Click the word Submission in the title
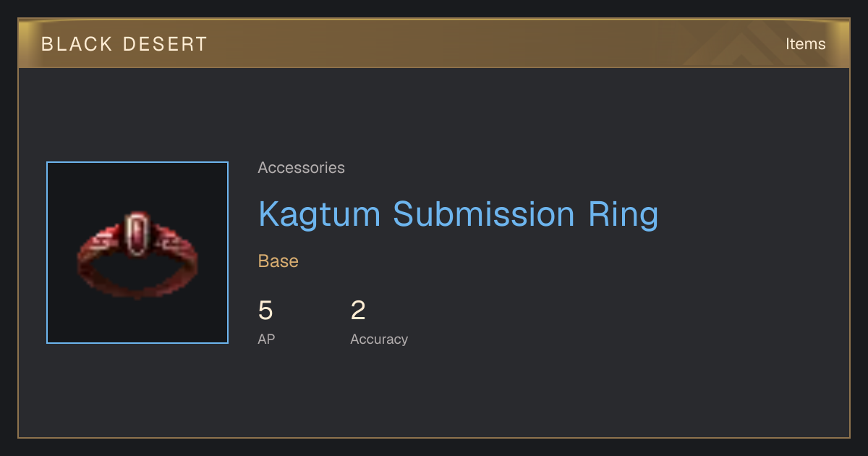 point(484,214)
